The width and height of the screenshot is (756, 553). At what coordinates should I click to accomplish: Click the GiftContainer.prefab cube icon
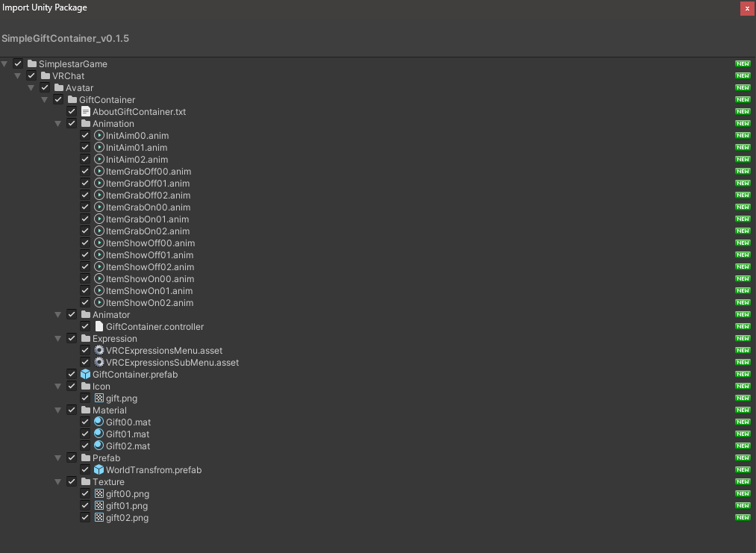coord(85,374)
